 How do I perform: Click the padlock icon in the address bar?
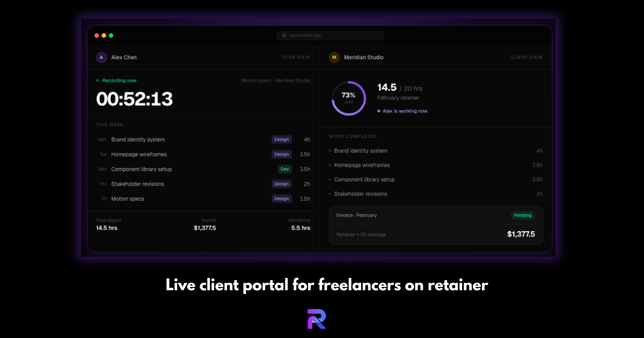284,35
